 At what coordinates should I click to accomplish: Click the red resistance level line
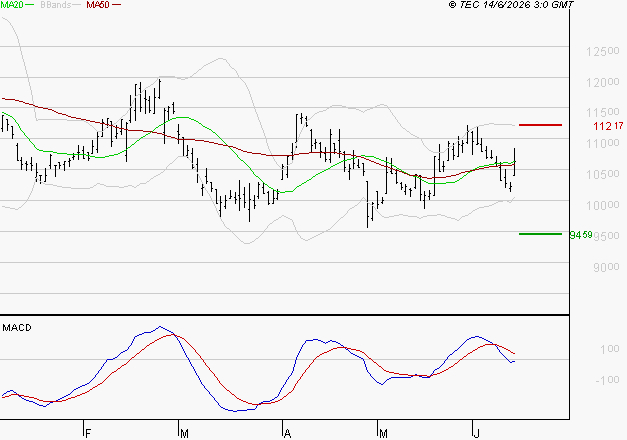(x=540, y=125)
